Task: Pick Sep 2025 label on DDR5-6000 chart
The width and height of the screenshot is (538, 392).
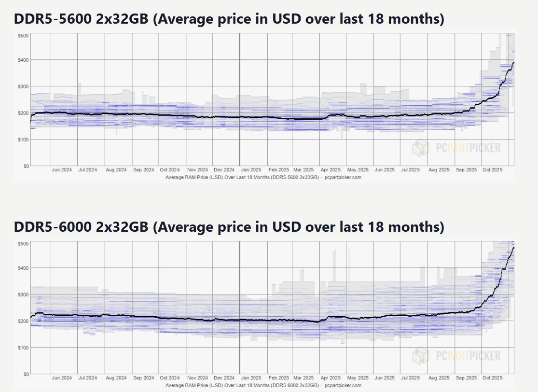Action: coord(466,378)
